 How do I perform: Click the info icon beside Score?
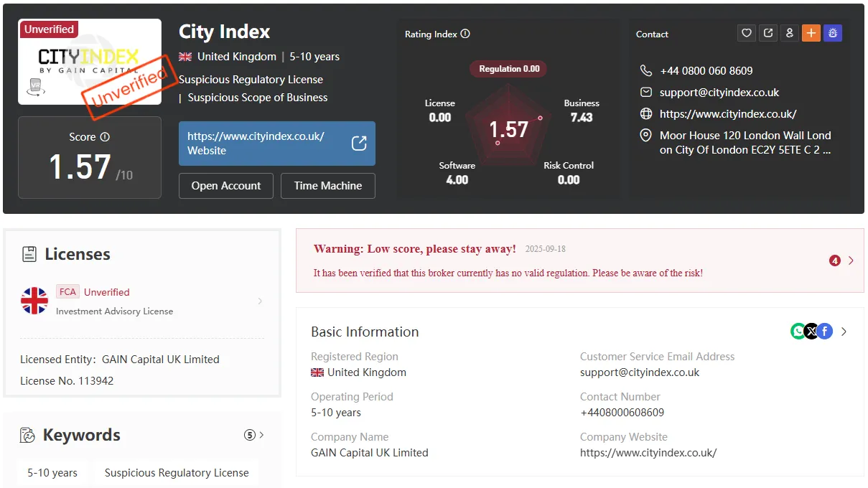105,136
